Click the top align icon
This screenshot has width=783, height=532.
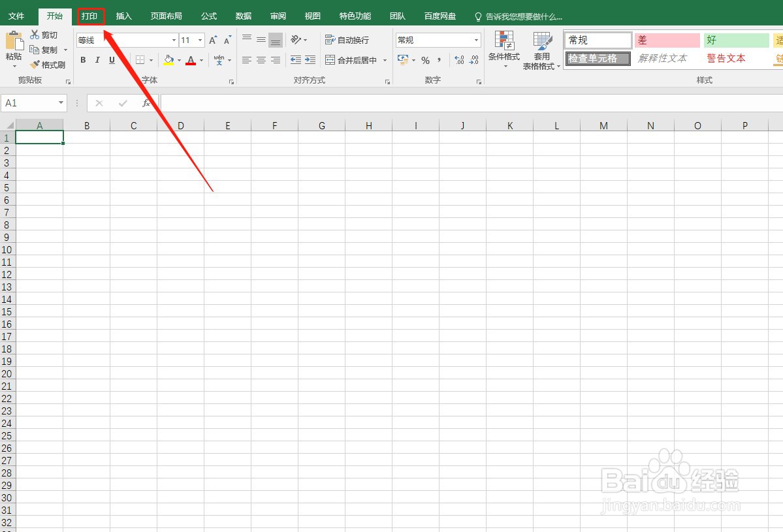click(247, 39)
